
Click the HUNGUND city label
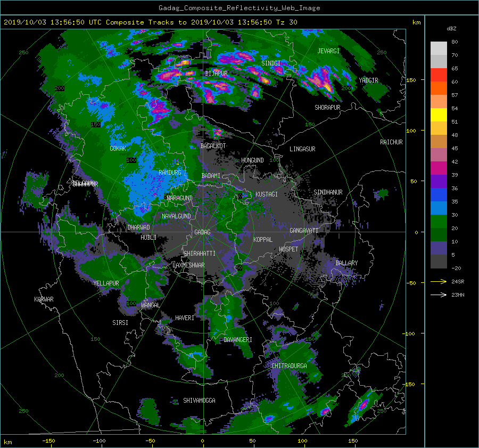click(x=252, y=160)
